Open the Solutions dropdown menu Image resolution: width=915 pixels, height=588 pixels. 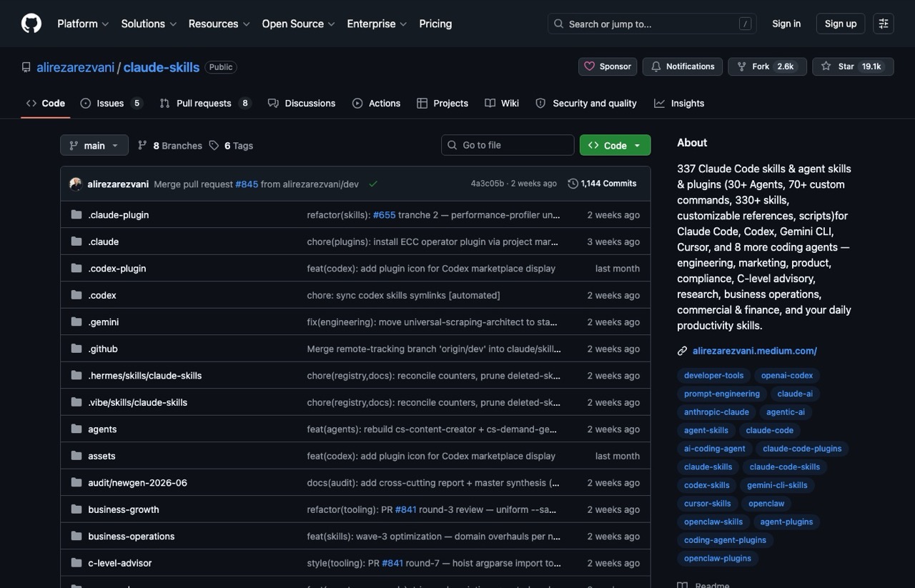149,24
